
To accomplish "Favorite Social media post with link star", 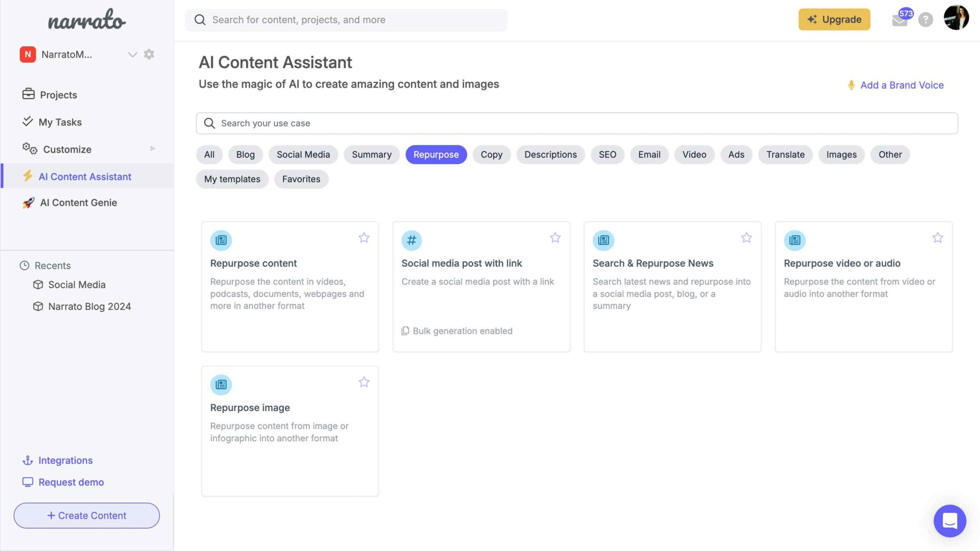I will [x=555, y=237].
